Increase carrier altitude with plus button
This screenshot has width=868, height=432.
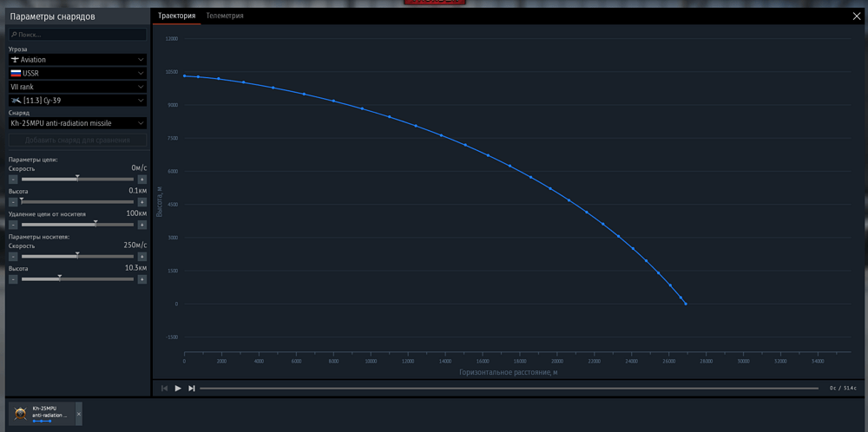pyautogui.click(x=142, y=279)
